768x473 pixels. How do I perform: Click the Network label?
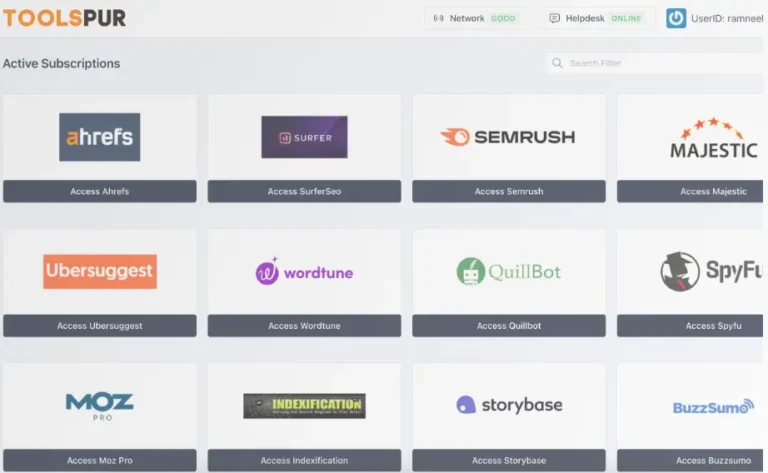tap(467, 18)
